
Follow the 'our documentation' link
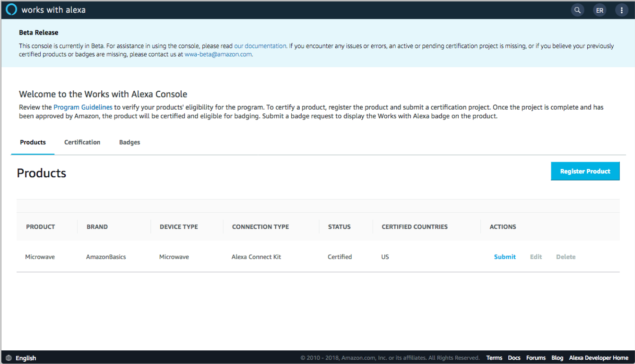(260, 46)
